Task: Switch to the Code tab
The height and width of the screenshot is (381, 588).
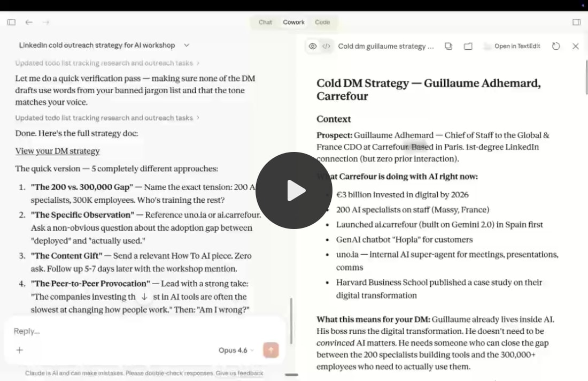Action: [322, 22]
